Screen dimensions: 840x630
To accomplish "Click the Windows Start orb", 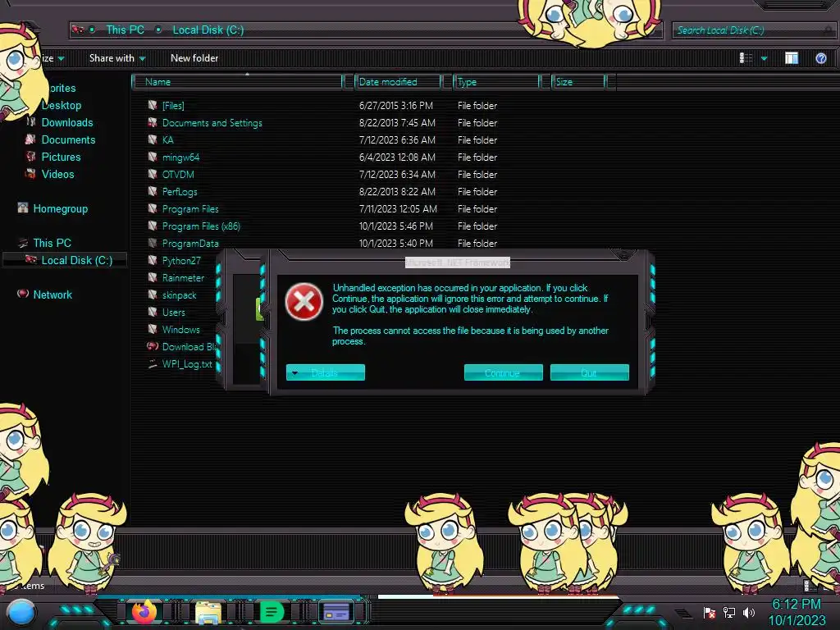I will point(22,613).
